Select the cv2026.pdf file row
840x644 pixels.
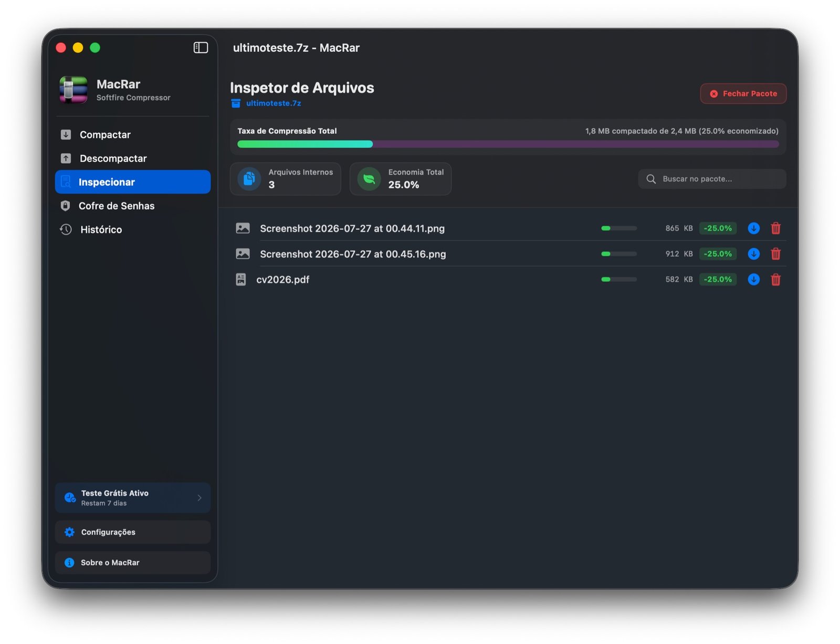(508, 280)
